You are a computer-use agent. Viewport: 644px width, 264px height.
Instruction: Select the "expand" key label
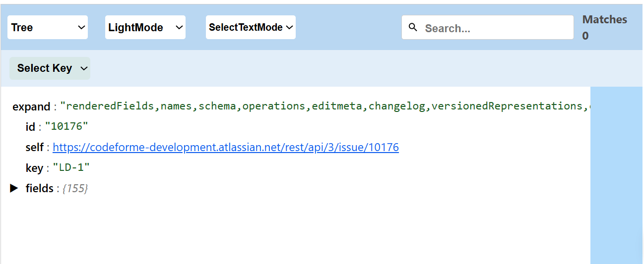[x=31, y=106]
